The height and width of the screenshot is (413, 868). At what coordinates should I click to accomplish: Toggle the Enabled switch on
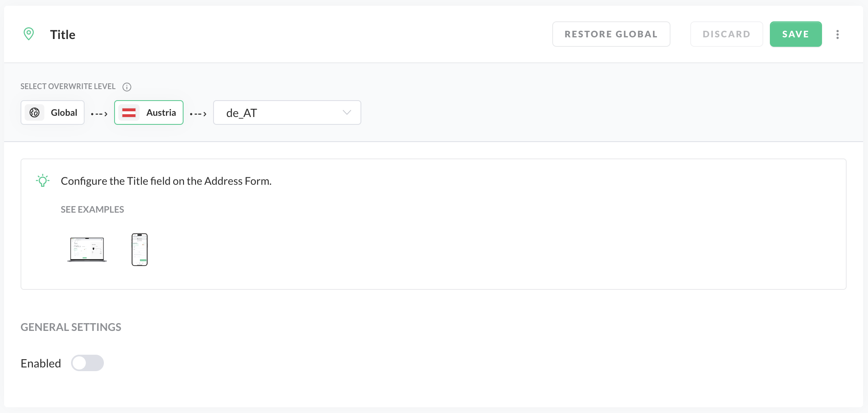[87, 363]
